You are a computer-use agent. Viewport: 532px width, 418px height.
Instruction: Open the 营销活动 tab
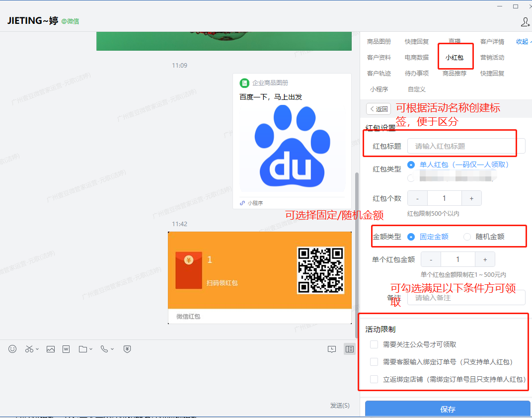pos(492,58)
